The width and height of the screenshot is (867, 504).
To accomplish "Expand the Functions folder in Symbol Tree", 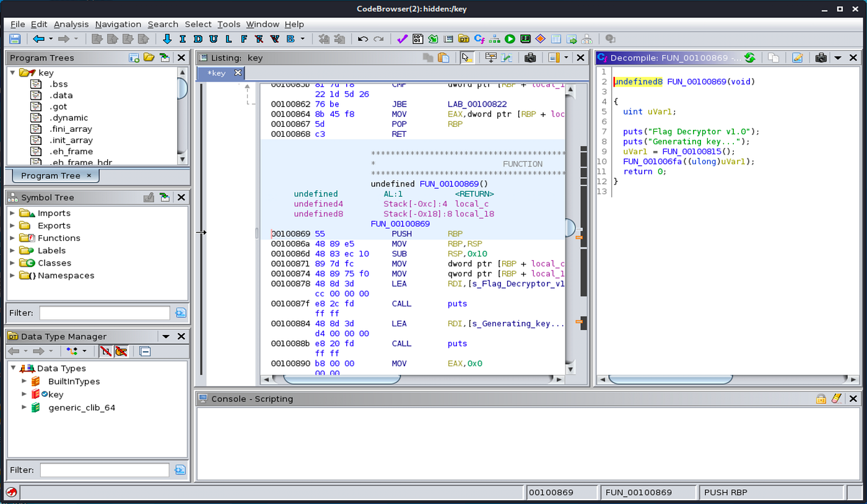I will coord(11,238).
